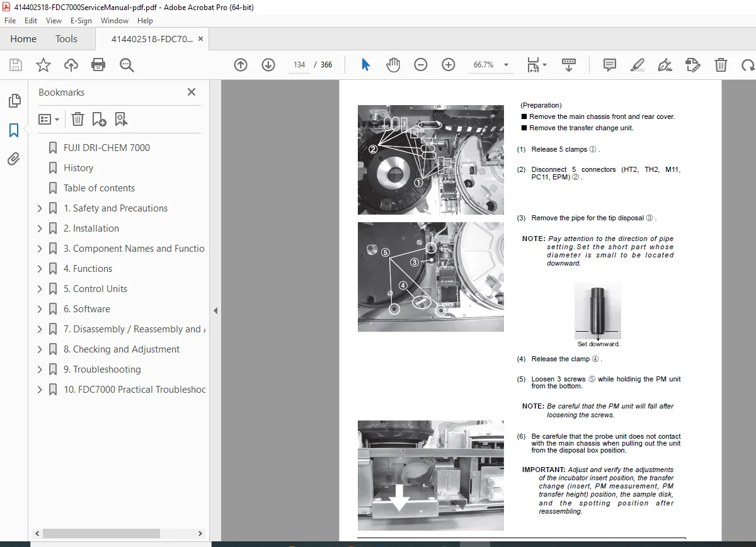Jump to Table of contents bookmark
The image size is (756, 547).
pos(99,188)
